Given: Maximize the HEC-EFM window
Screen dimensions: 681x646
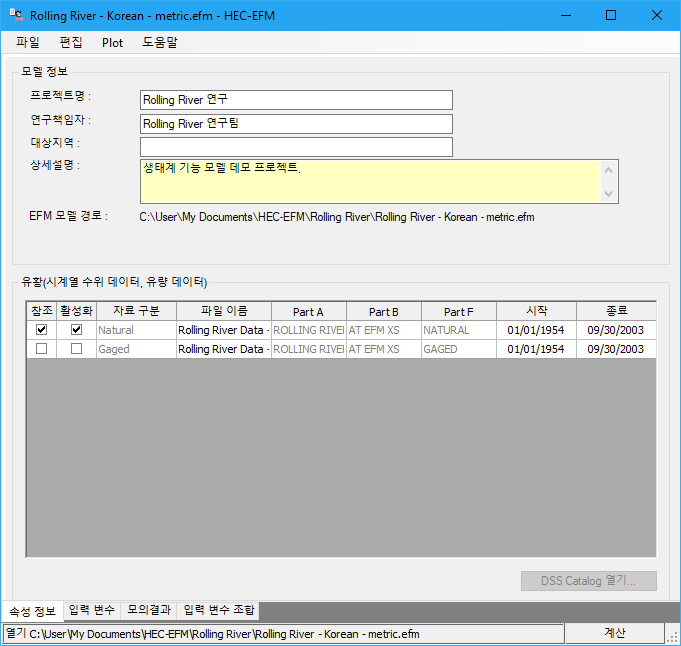Looking at the screenshot, I should point(611,16).
